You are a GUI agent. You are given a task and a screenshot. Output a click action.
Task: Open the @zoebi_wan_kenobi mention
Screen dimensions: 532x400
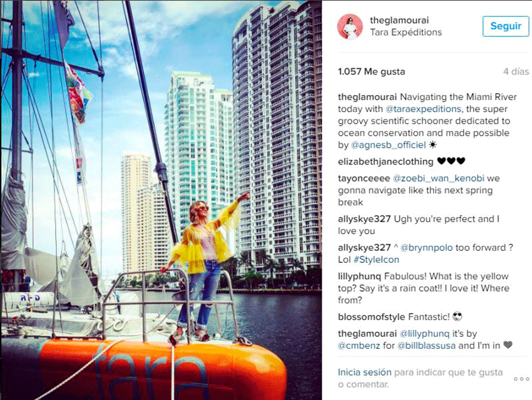click(438, 178)
